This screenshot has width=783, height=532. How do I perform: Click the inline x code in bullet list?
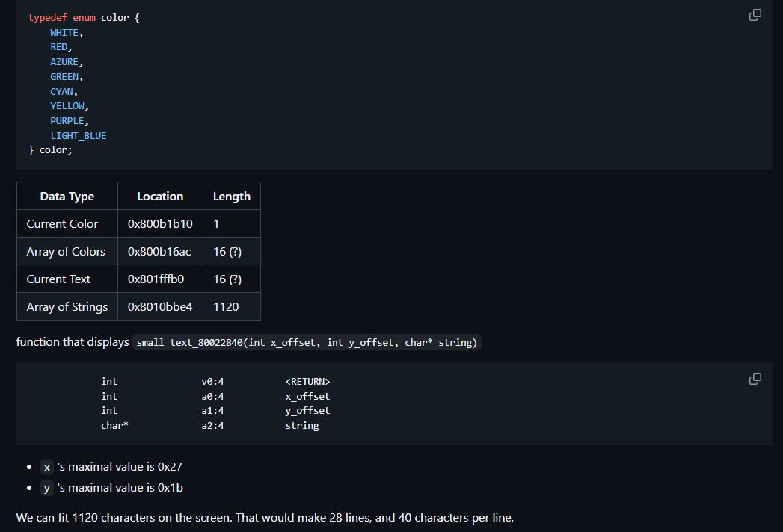47,468
